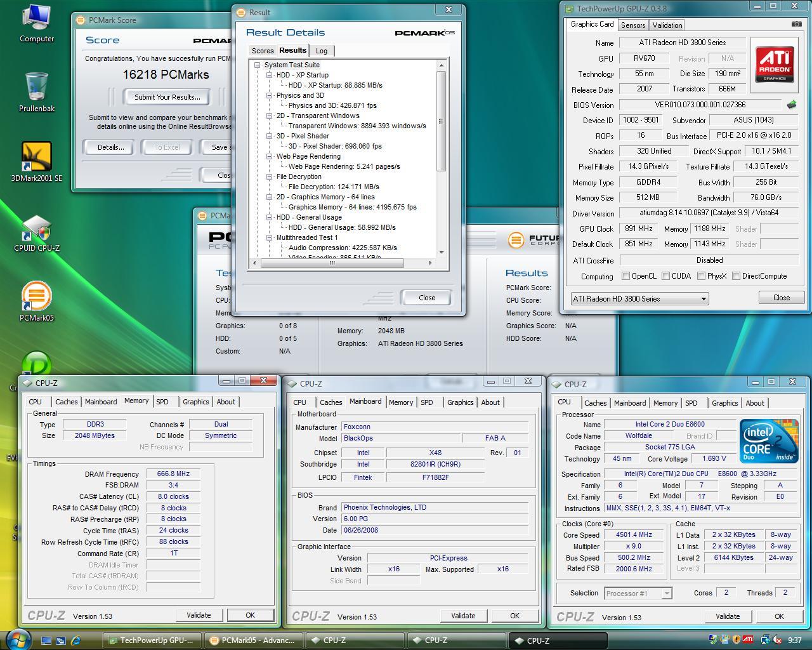This screenshot has height=650, width=812.
Task: Open the Sensors tab in GPU-Z
Action: click(632, 25)
